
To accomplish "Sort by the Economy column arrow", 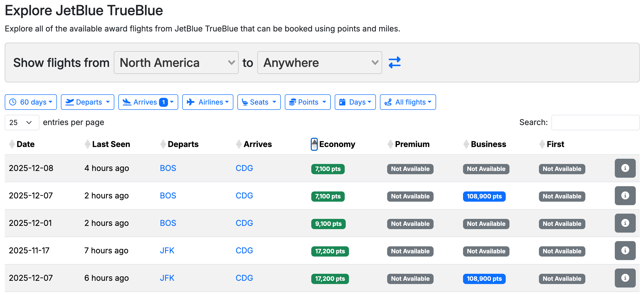I will pos(314,144).
